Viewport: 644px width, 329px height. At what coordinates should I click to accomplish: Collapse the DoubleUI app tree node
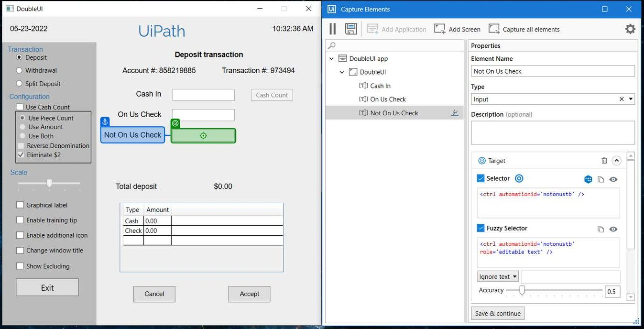(332, 59)
